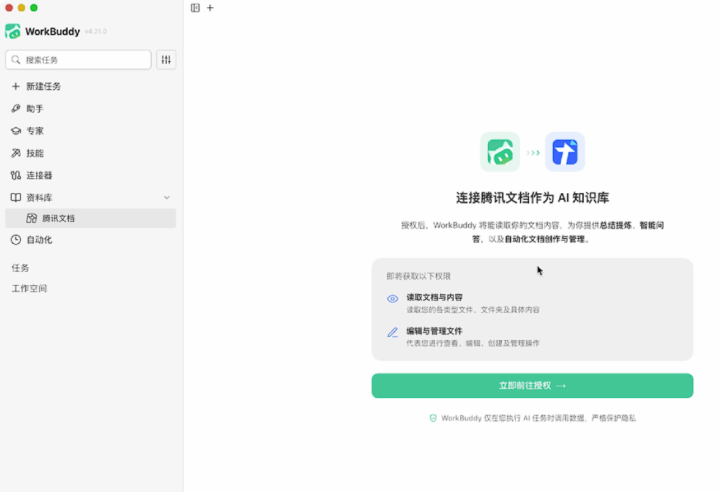Screen dimensions: 720x492
Task: Select 腾讯文档 under 资料库
Action: (90, 218)
